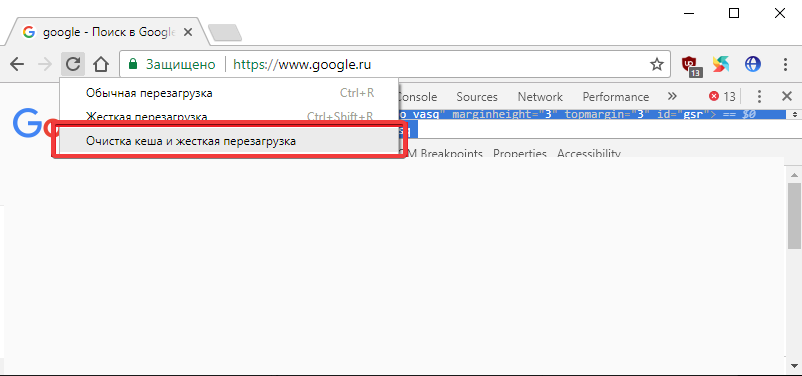Switch to DevTools Console tab
The width and height of the screenshot is (802, 376).
tap(417, 97)
